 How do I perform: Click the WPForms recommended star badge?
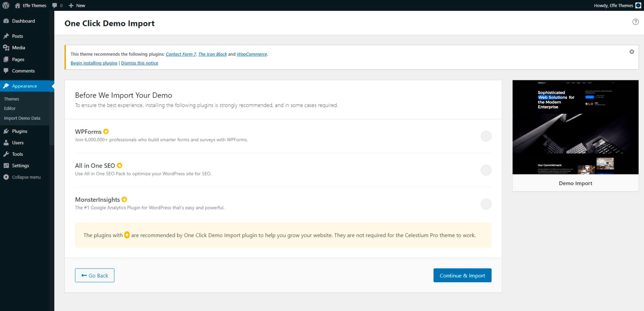(106, 132)
